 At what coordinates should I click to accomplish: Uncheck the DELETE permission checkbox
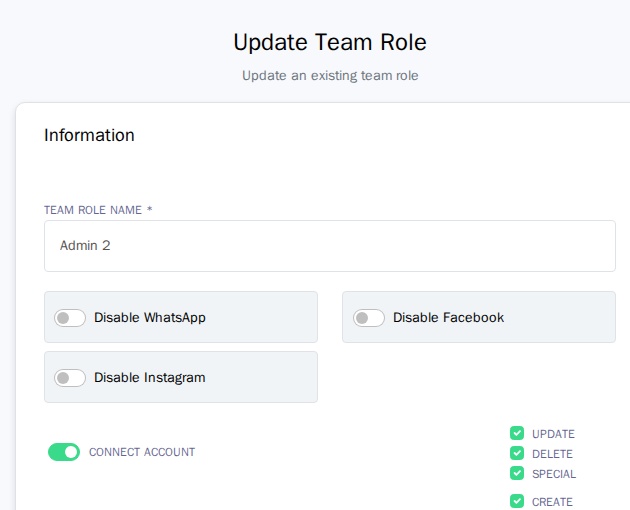(517, 453)
